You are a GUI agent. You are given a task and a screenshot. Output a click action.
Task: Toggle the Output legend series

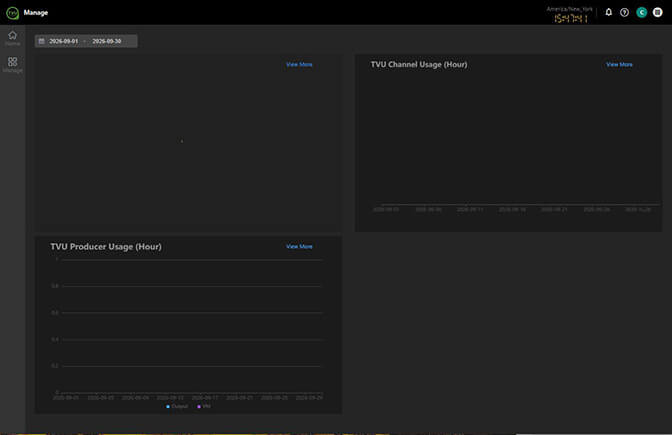(177, 406)
